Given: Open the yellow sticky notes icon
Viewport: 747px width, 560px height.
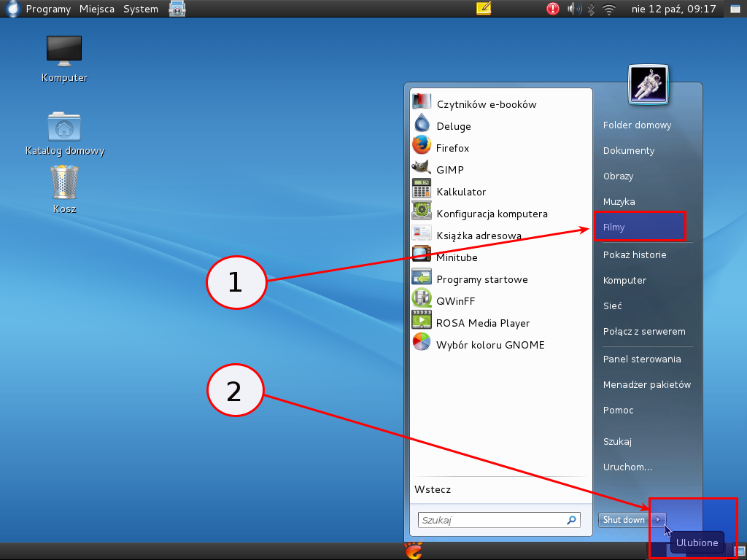Looking at the screenshot, I should 484,9.
